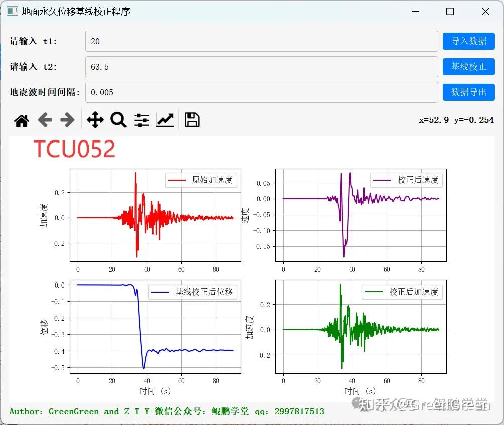Click the 基线校正后位移 legend in the blue plot
This screenshot has width=504, height=425.
192,292
